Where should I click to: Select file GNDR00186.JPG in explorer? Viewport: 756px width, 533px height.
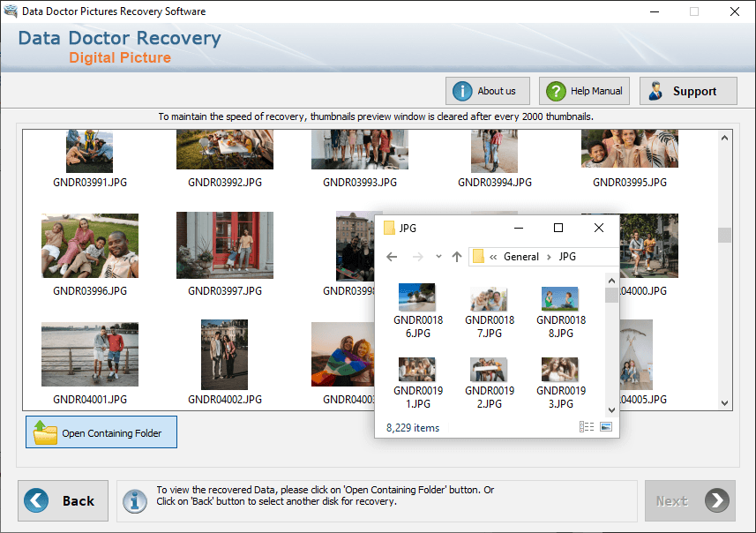click(x=417, y=312)
